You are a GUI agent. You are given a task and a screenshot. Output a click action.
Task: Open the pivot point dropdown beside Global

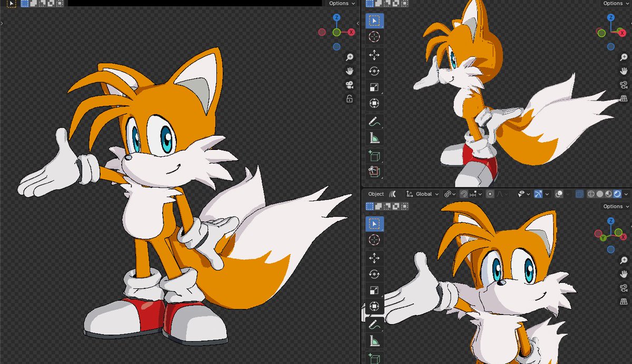(450, 194)
